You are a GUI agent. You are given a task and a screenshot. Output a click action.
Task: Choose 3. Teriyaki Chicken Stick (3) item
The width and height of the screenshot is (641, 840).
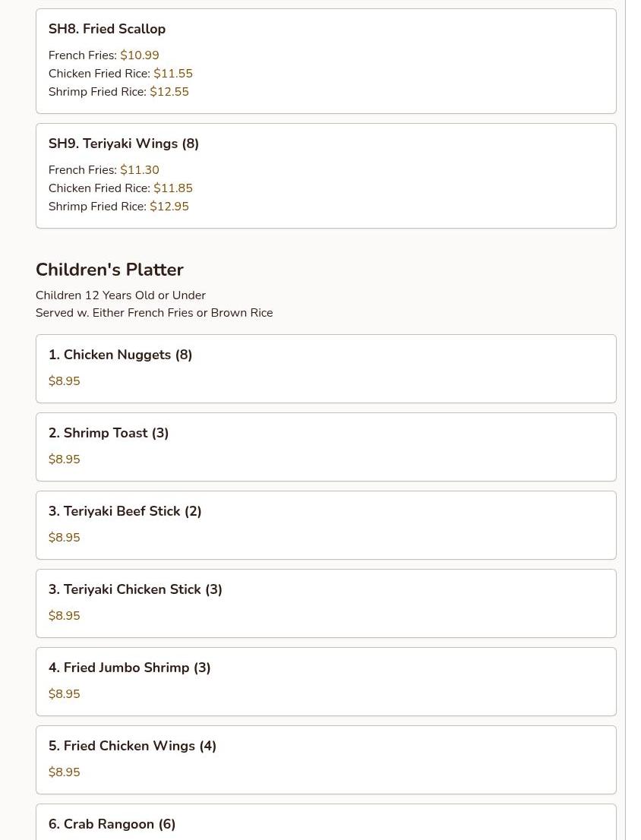(x=326, y=603)
